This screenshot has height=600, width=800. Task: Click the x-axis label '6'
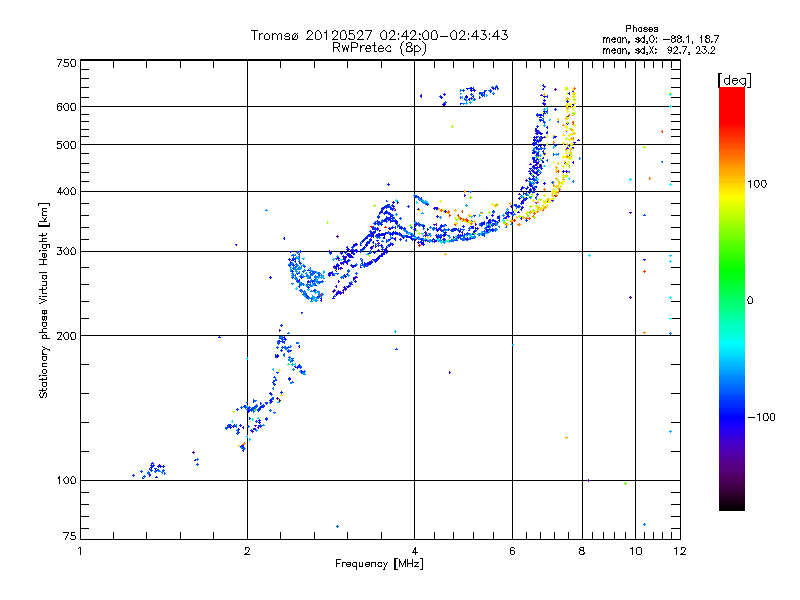coord(512,551)
